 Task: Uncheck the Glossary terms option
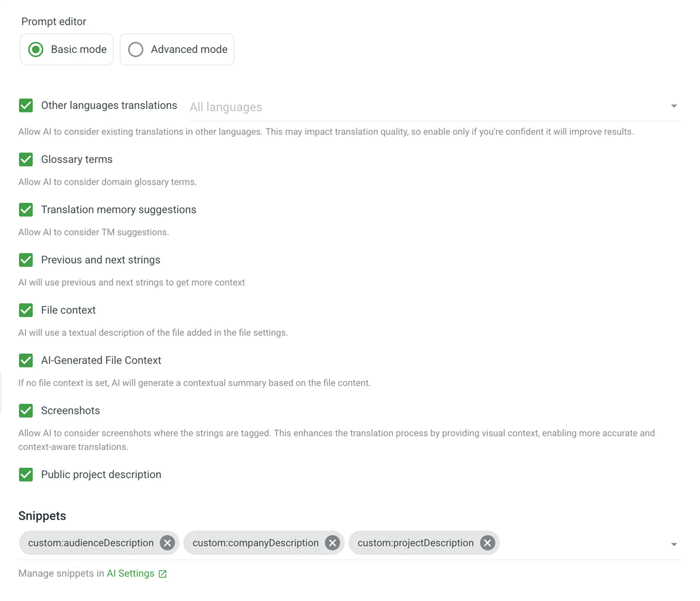(26, 159)
